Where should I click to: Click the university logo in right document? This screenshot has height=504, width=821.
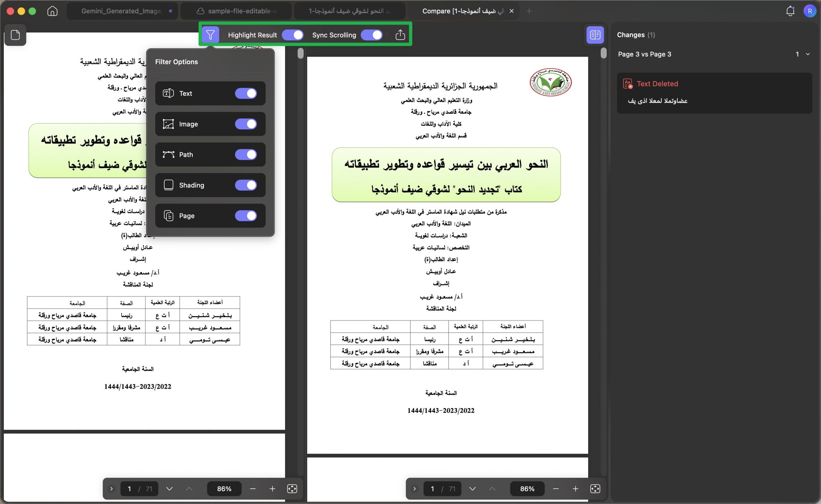(550, 82)
